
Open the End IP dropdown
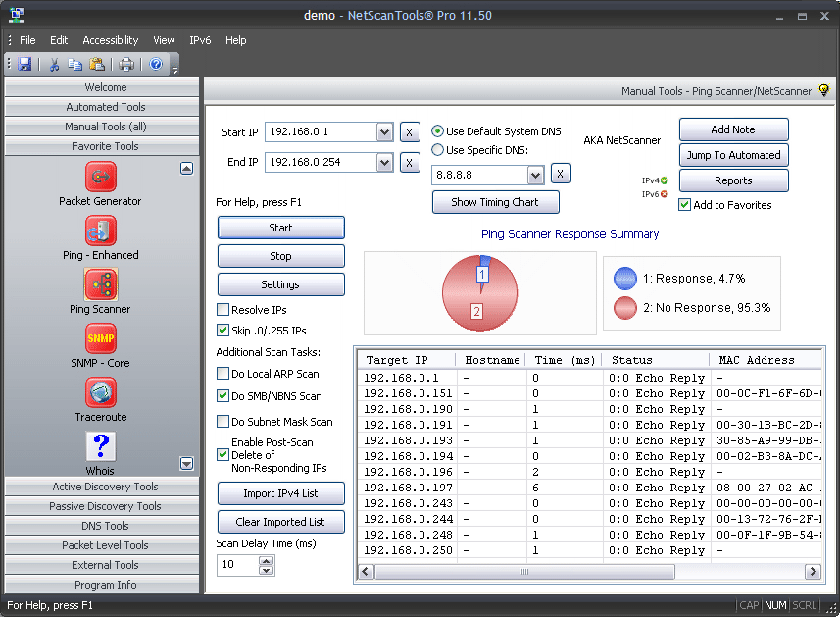[x=384, y=163]
